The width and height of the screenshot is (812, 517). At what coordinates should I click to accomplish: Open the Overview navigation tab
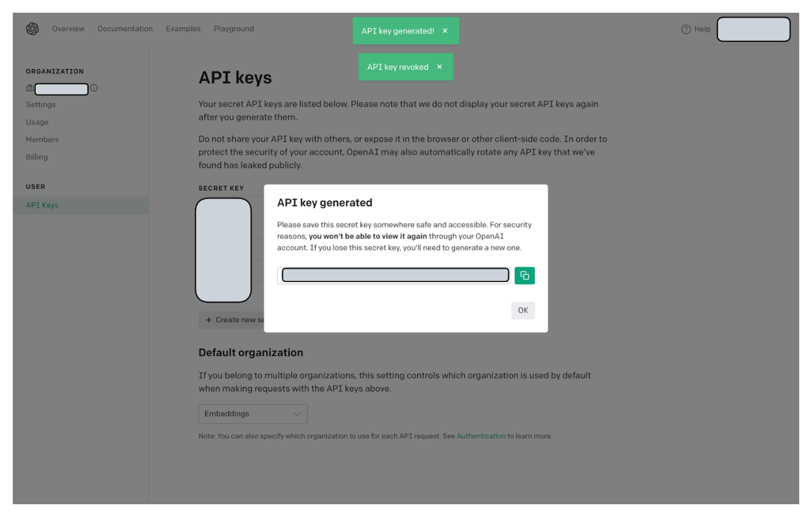(67, 28)
